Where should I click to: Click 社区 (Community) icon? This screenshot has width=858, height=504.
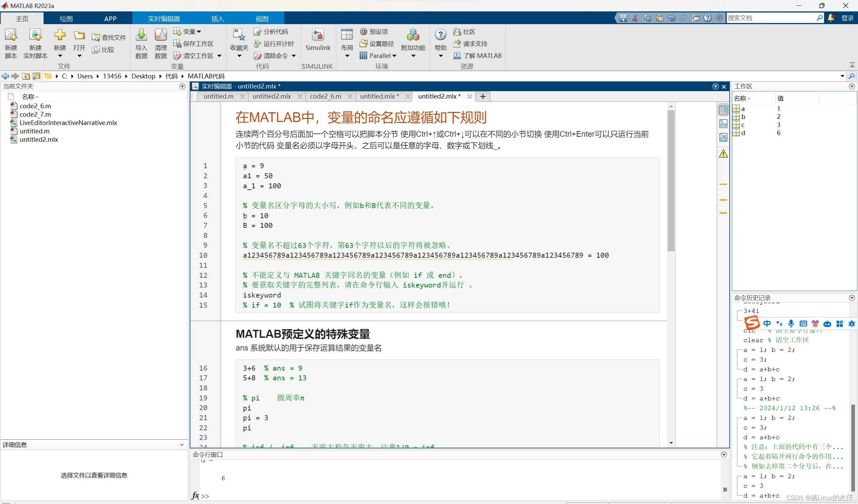(457, 32)
